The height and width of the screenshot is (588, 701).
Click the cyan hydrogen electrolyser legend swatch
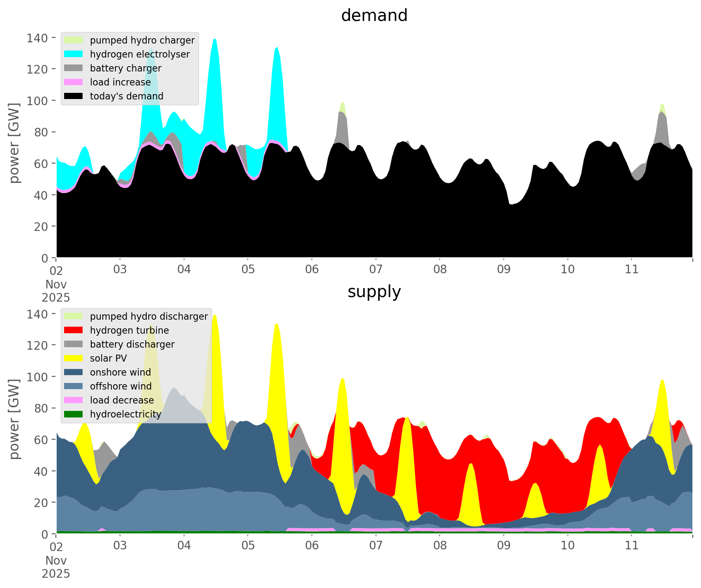(x=74, y=54)
